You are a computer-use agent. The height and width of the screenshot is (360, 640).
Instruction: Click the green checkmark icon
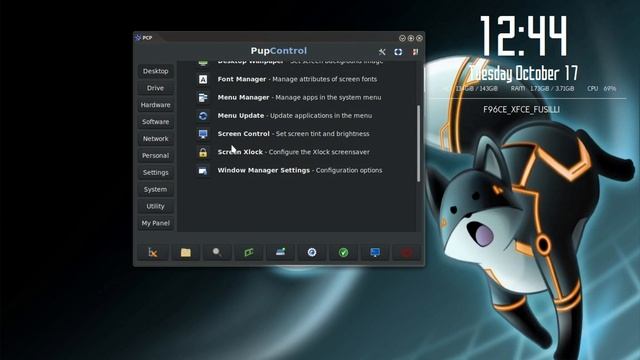pyautogui.click(x=343, y=253)
